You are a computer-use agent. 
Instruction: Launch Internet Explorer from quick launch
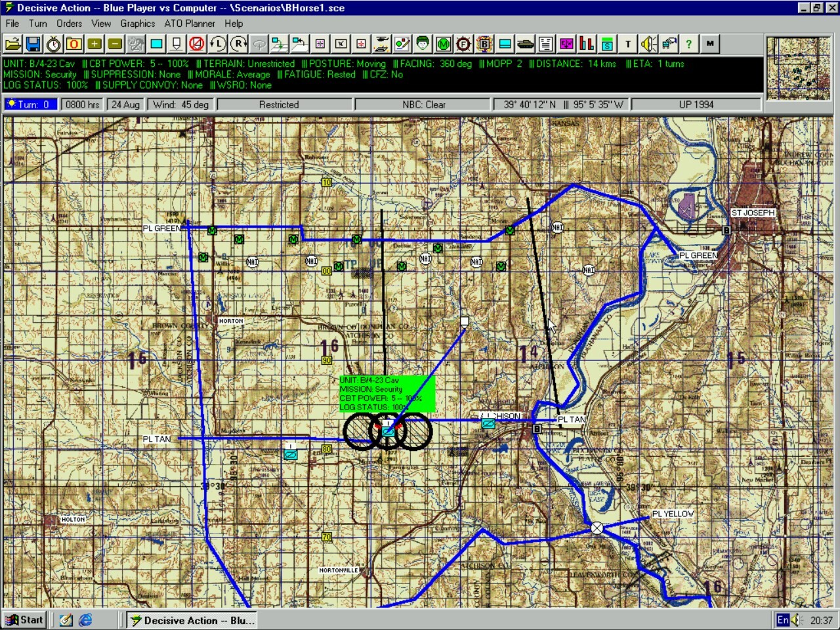(x=85, y=619)
